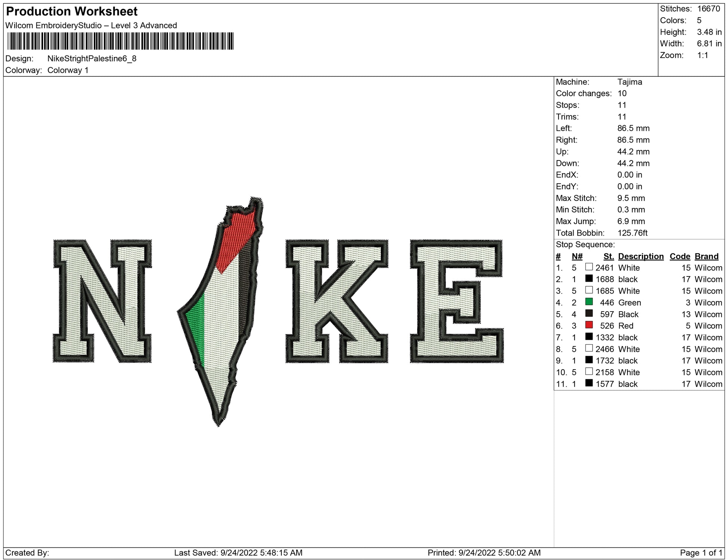This screenshot has width=728, height=560.
Task: Click the Brand column header
Action: (706, 256)
